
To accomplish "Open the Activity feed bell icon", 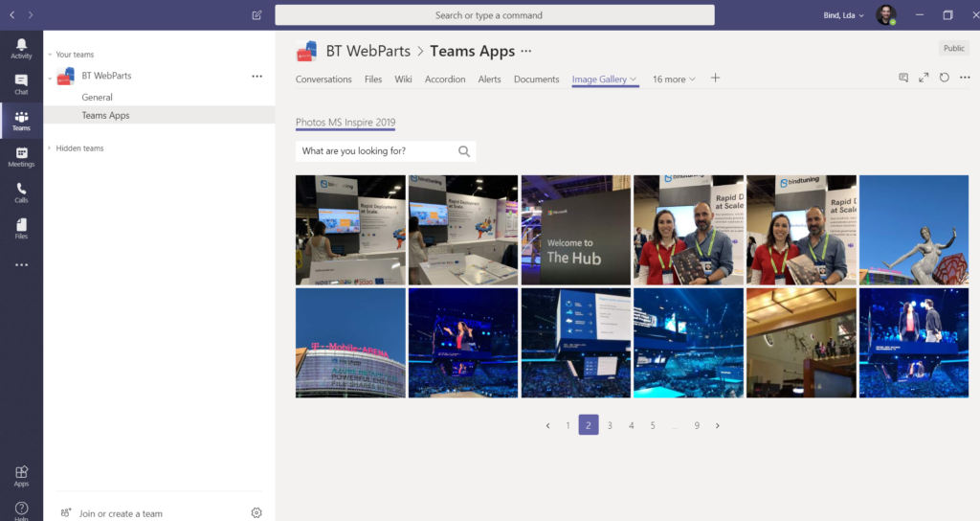I will (x=21, y=48).
